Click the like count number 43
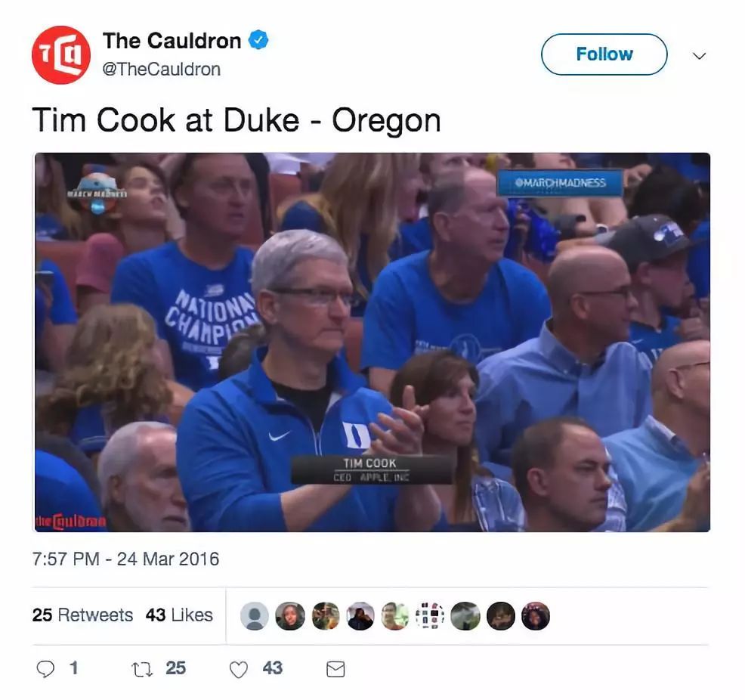The width and height of the screenshot is (745, 700). pyautogui.click(x=272, y=668)
